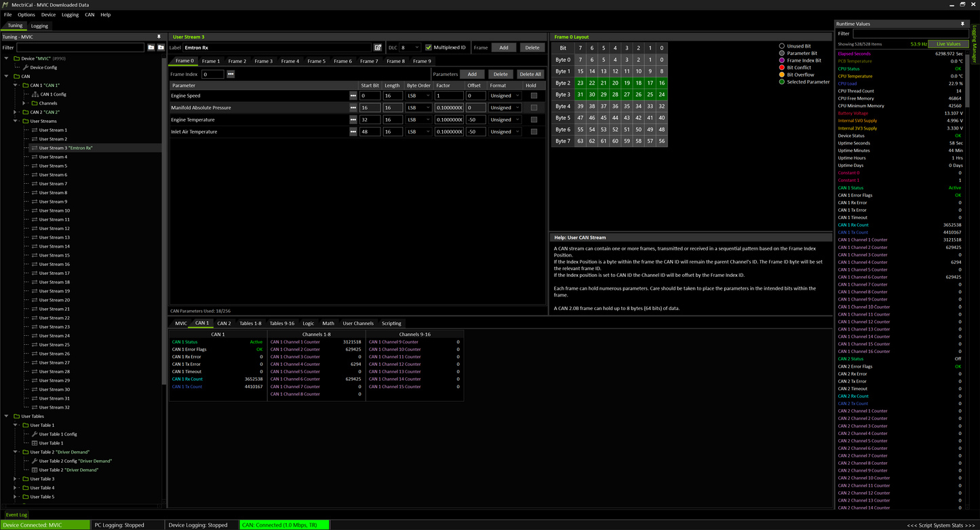Open the Frame Index ellipsis button
Image resolution: width=980 pixels, height=530 pixels.
pos(231,74)
